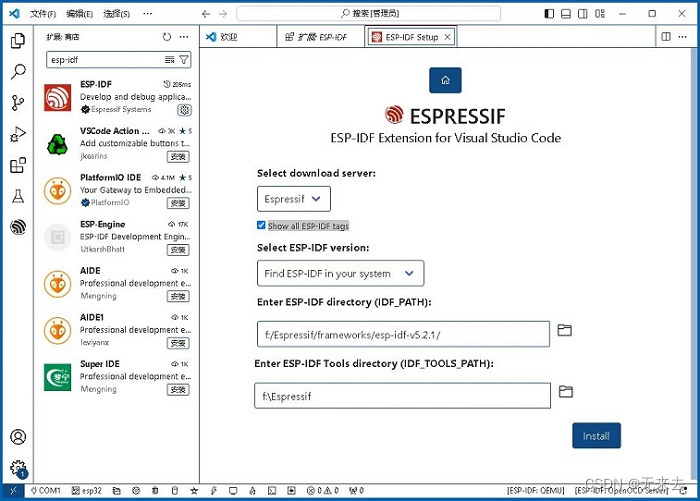Browse folder for IDF_PATH directory

click(x=565, y=330)
